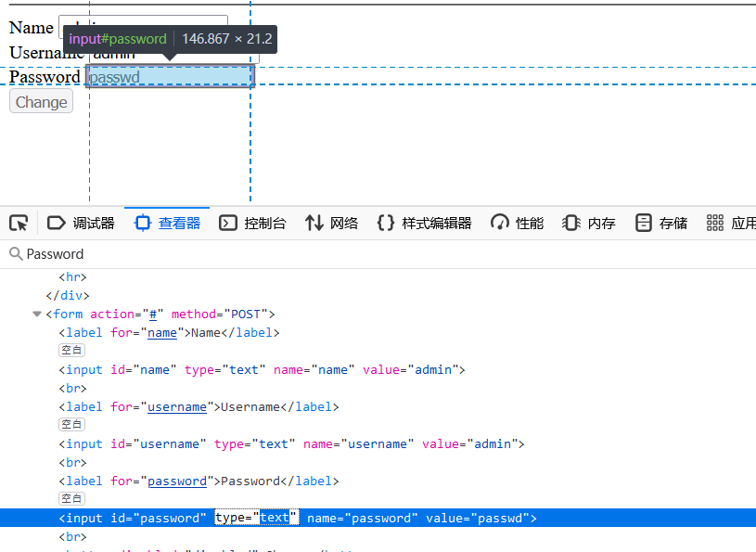Click the Password input showing passwd

pyautogui.click(x=170, y=77)
